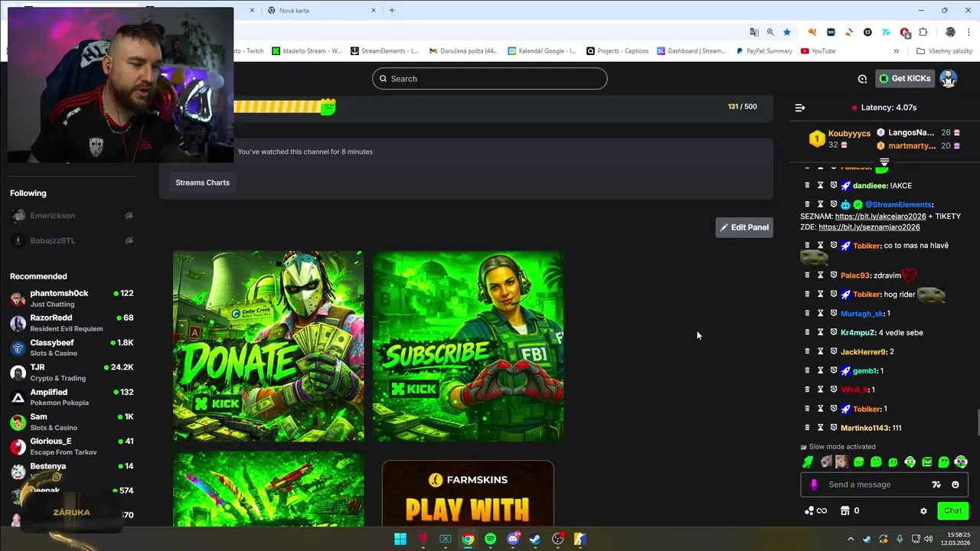
Task: Bookmark this page with the star icon
Action: [786, 32]
